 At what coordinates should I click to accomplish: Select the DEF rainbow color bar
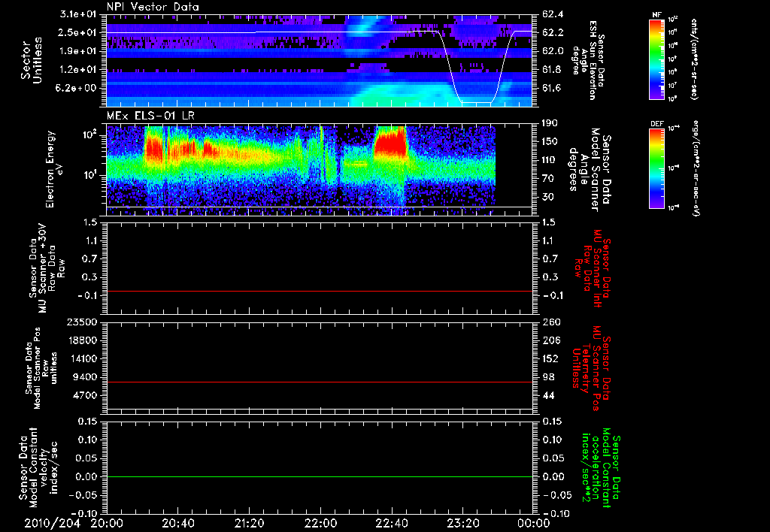point(656,168)
